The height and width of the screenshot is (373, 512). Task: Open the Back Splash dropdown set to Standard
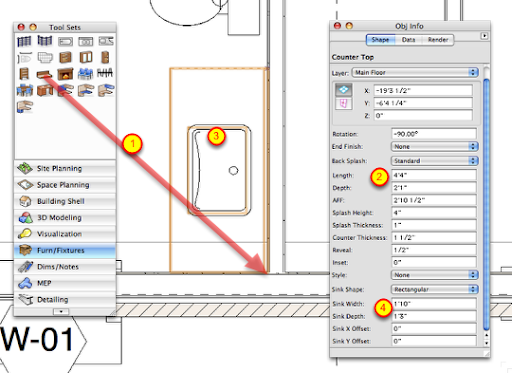coord(434,161)
